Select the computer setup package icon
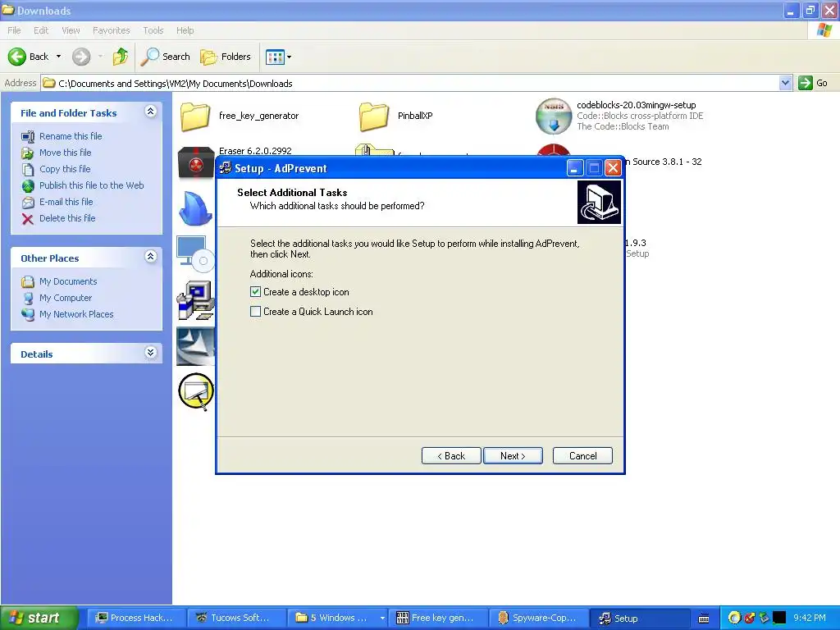The image size is (840, 630). (x=195, y=300)
